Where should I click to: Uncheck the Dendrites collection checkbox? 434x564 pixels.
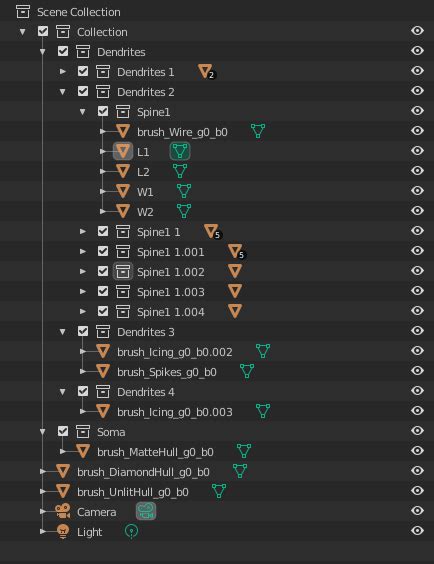click(x=63, y=51)
